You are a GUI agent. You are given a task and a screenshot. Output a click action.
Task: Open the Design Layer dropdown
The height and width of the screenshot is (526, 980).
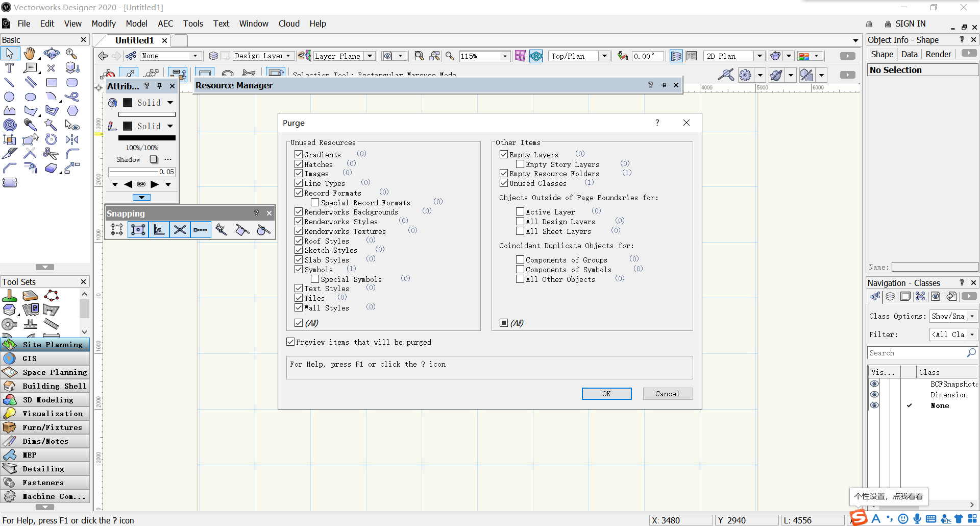tap(263, 56)
